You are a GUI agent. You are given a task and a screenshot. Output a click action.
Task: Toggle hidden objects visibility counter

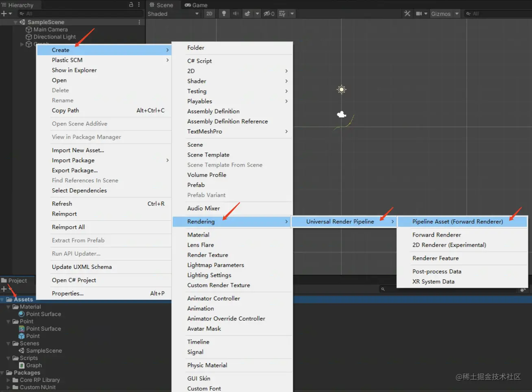click(x=269, y=14)
